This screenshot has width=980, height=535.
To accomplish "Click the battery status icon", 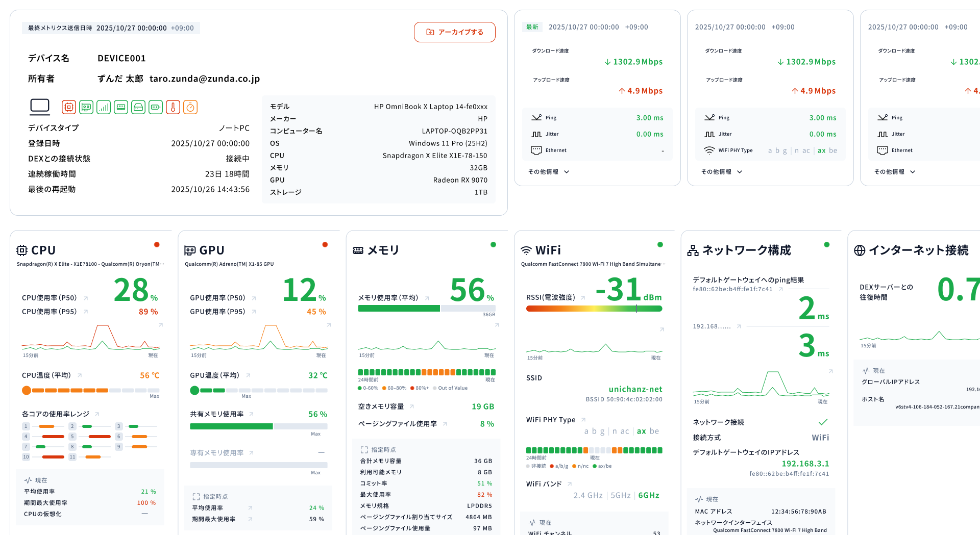I will coord(156,107).
